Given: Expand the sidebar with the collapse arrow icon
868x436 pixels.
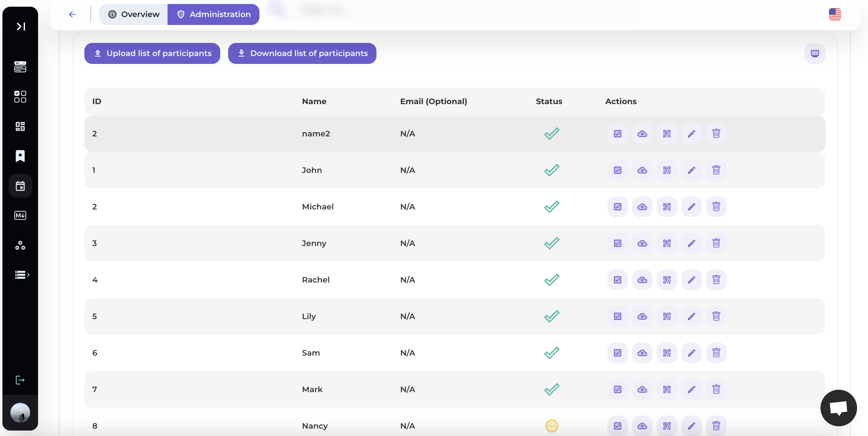Looking at the screenshot, I should coord(20,26).
